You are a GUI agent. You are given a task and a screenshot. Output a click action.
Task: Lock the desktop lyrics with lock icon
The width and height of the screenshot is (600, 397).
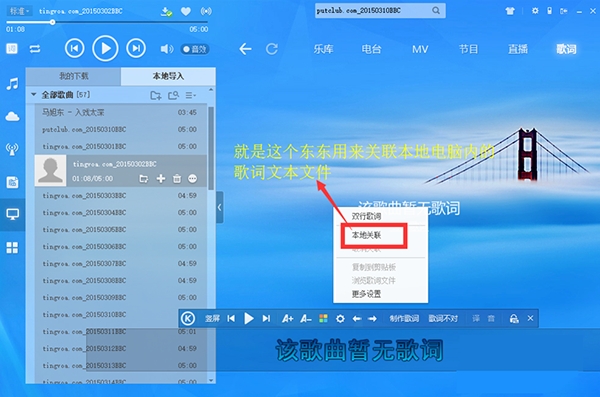pos(514,319)
